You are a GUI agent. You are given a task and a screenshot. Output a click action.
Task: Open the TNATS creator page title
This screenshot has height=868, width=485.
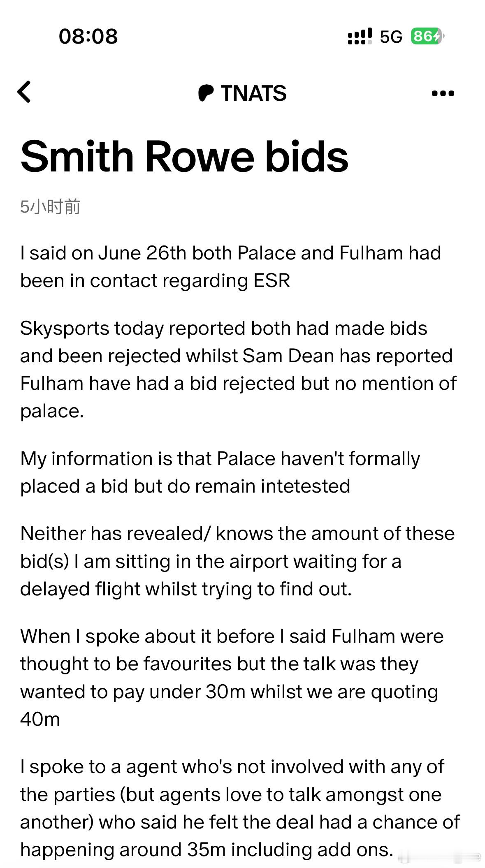pyautogui.click(x=253, y=93)
